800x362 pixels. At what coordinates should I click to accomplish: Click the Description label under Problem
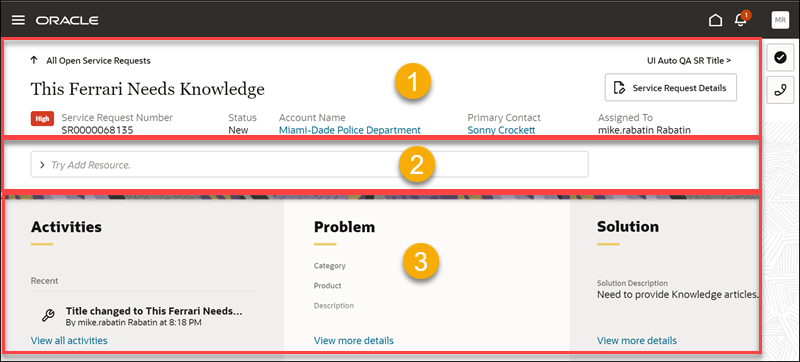pyautogui.click(x=334, y=306)
